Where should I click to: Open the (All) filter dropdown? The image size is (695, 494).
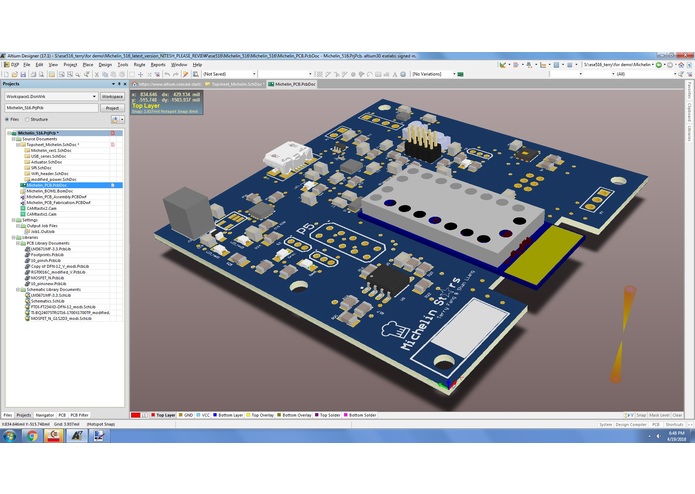coord(675,74)
